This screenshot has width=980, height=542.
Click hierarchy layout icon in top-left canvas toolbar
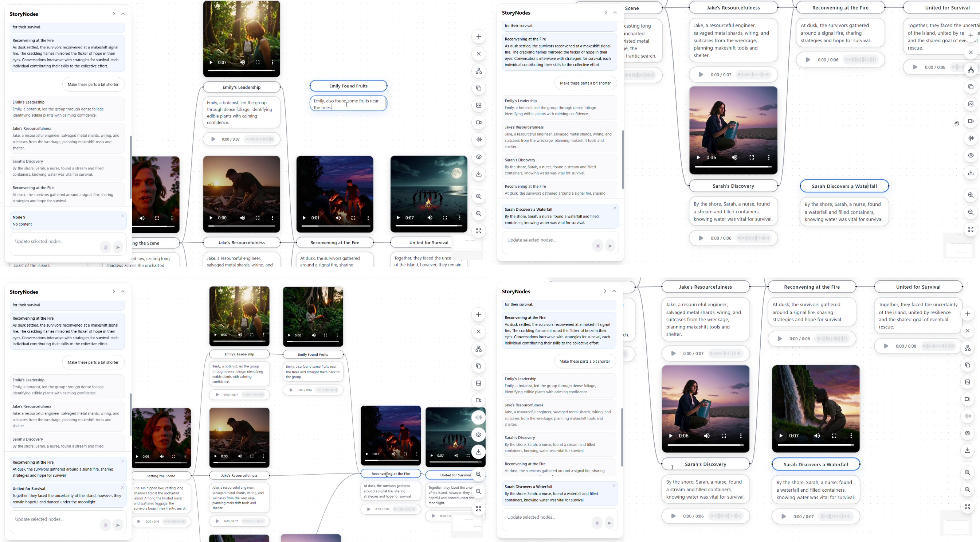479,71
